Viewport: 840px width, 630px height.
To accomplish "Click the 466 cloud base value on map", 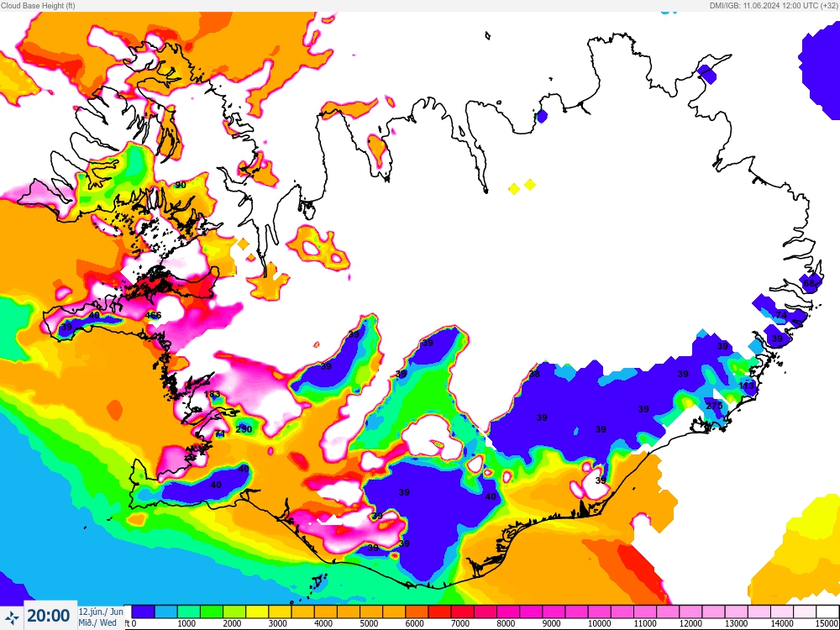I will coord(153,315).
